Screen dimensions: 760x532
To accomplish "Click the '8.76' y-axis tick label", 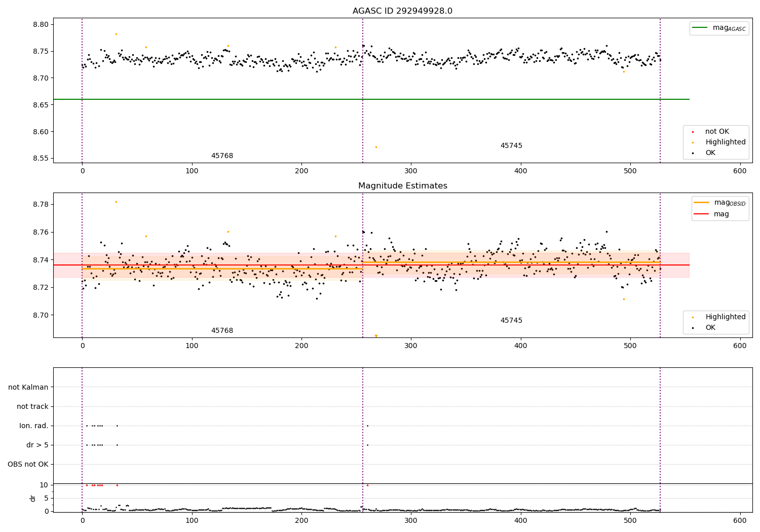I will click(x=41, y=232).
